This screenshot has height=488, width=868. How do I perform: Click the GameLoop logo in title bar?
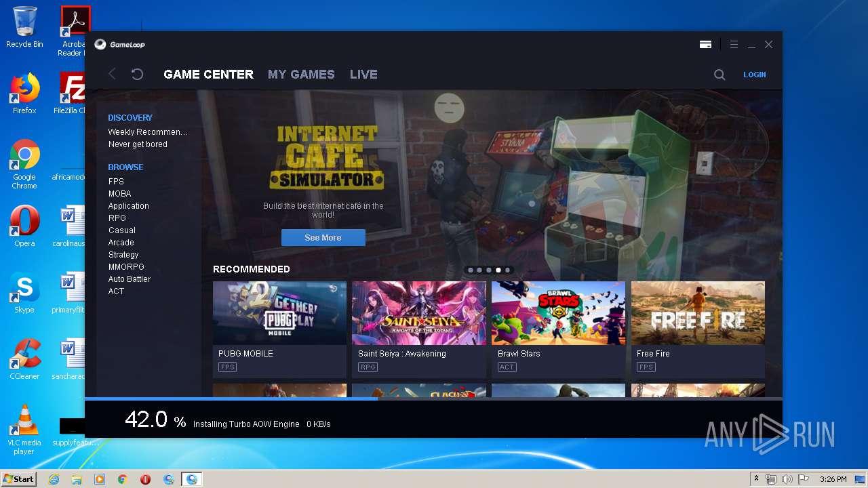pyautogui.click(x=119, y=45)
